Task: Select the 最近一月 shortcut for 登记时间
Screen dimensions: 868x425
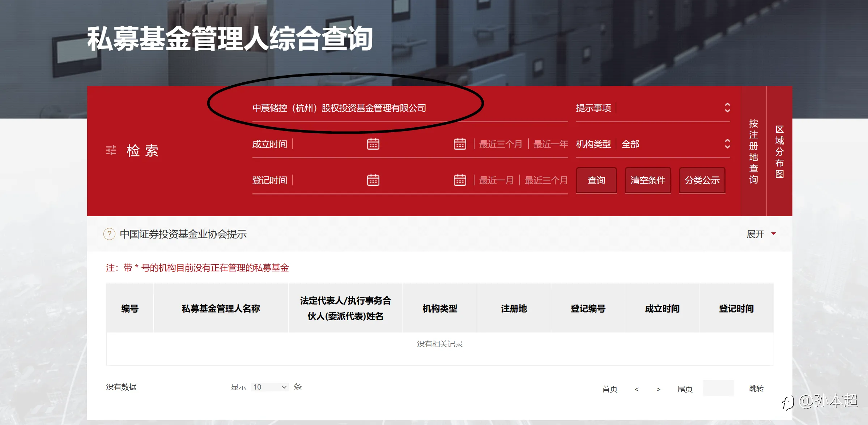Action: (x=497, y=180)
